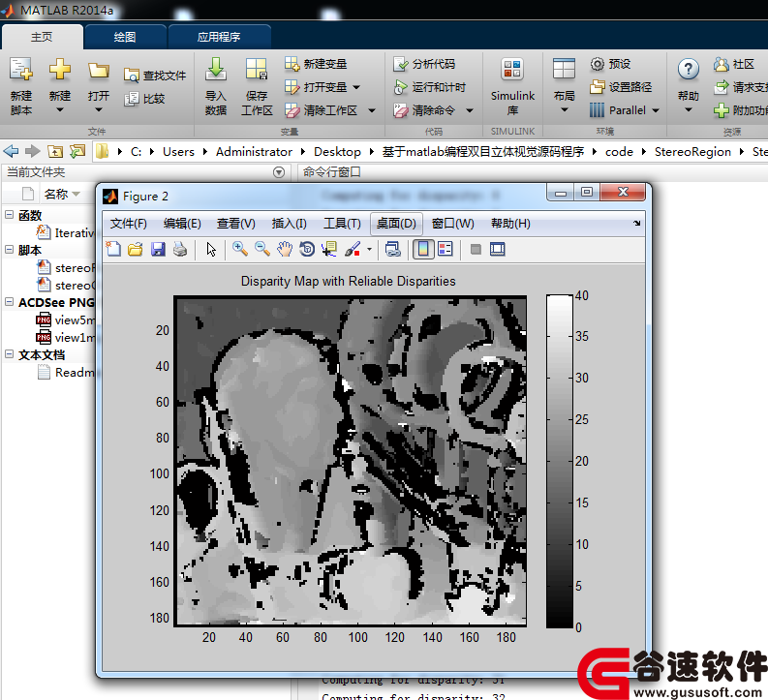Collapse the 脚本 group in file browser
Viewport: 768px width, 700px height.
(x=9, y=249)
